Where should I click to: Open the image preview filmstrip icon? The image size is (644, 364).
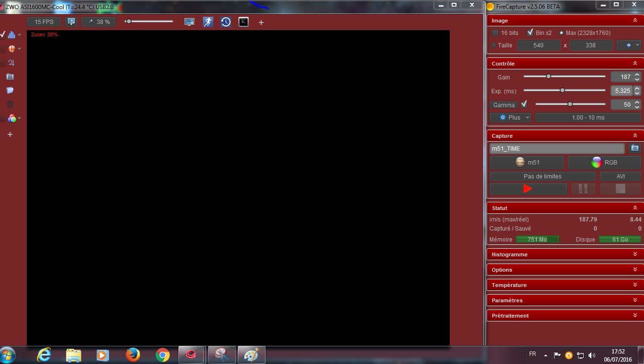[x=10, y=76]
